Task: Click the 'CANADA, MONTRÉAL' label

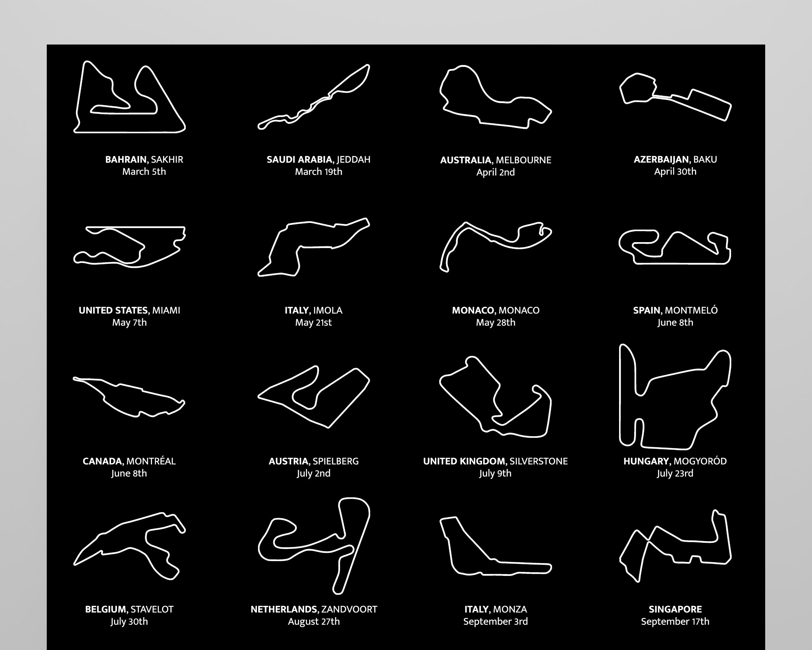Action: click(x=129, y=461)
